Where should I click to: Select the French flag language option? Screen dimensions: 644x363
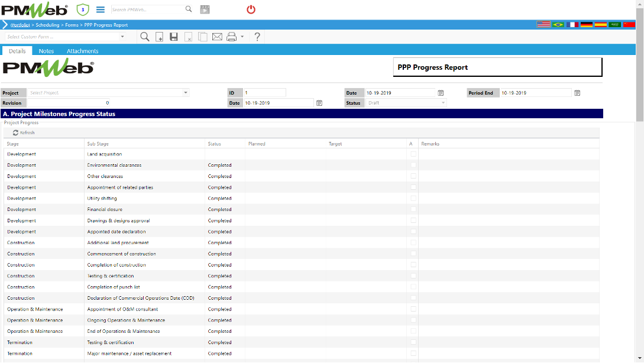click(x=572, y=24)
